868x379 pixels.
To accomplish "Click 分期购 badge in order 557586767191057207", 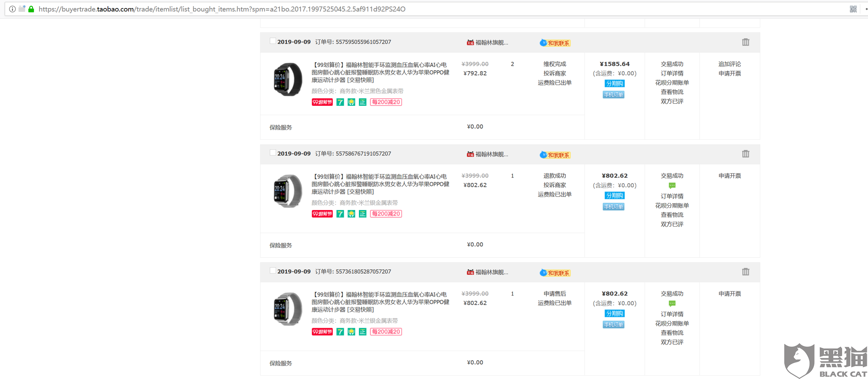I will (614, 195).
